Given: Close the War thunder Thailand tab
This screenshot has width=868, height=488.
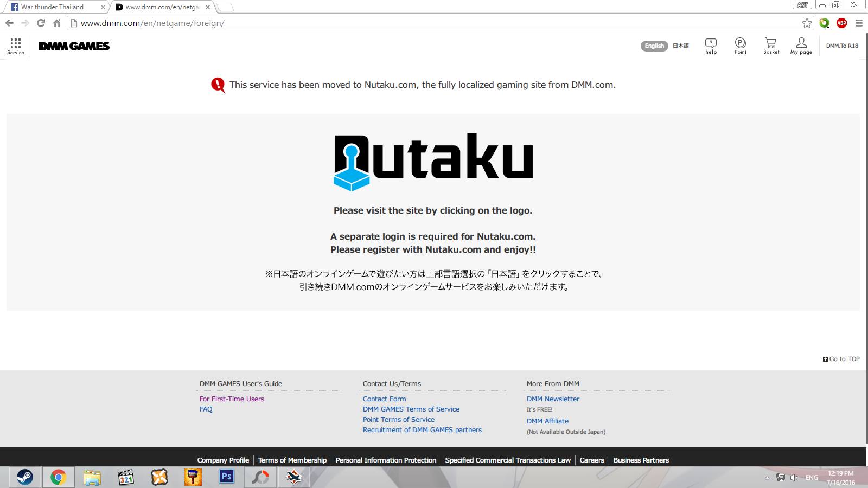Looking at the screenshot, I should pyautogui.click(x=103, y=7).
